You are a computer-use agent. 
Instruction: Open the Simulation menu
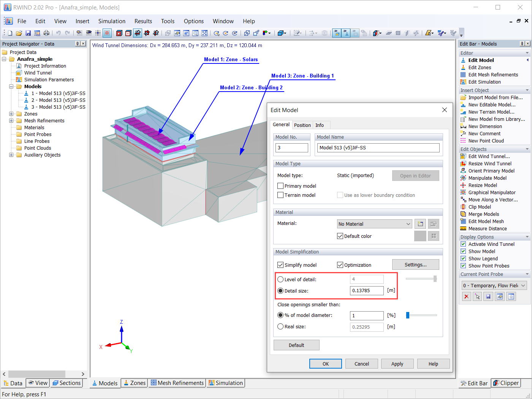pos(112,21)
